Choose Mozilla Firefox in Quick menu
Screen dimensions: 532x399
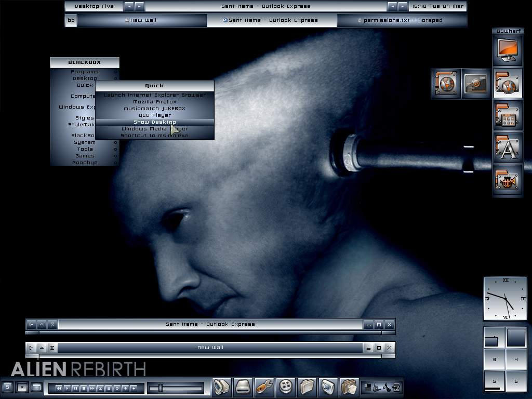click(155, 102)
